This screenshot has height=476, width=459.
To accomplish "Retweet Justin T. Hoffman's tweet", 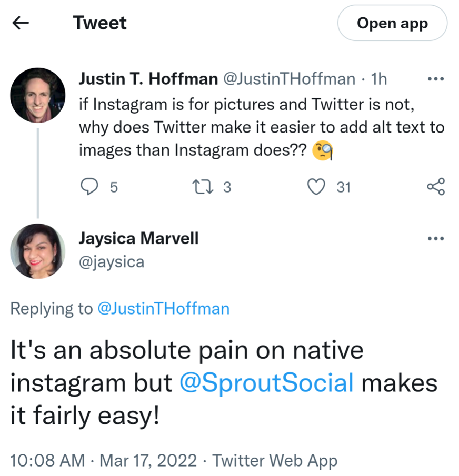I will (201, 187).
